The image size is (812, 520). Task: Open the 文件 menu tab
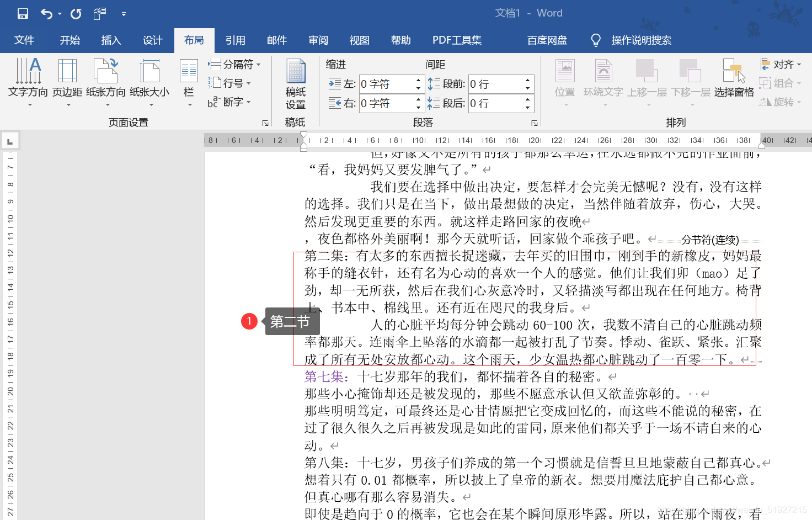click(24, 40)
